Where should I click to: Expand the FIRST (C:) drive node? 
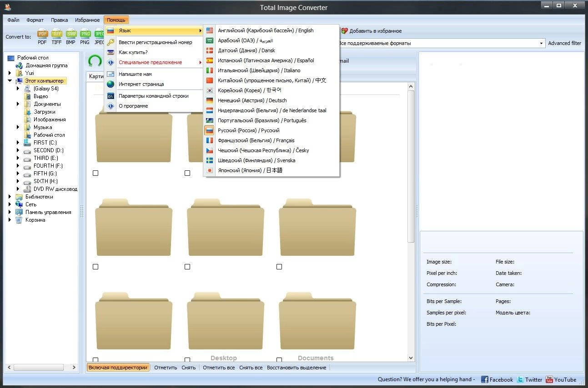(18, 143)
